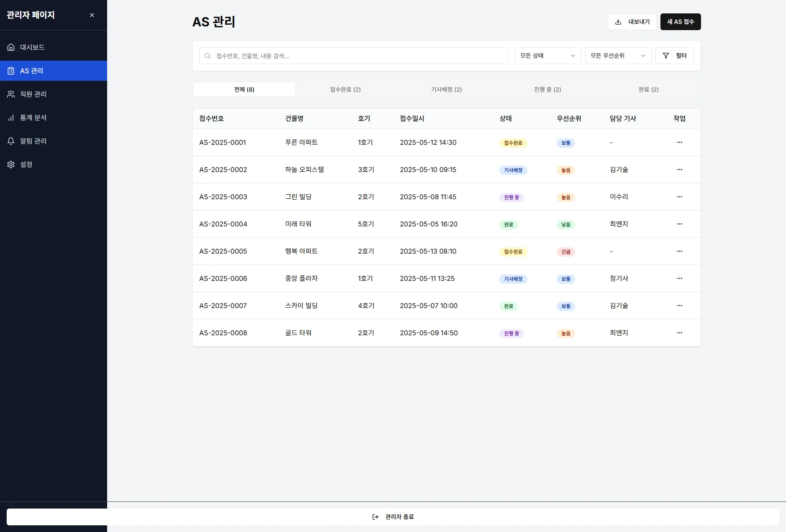Click the 완료 badge for AS-2025-0004
The height and width of the screenshot is (532, 786).
(x=509, y=224)
